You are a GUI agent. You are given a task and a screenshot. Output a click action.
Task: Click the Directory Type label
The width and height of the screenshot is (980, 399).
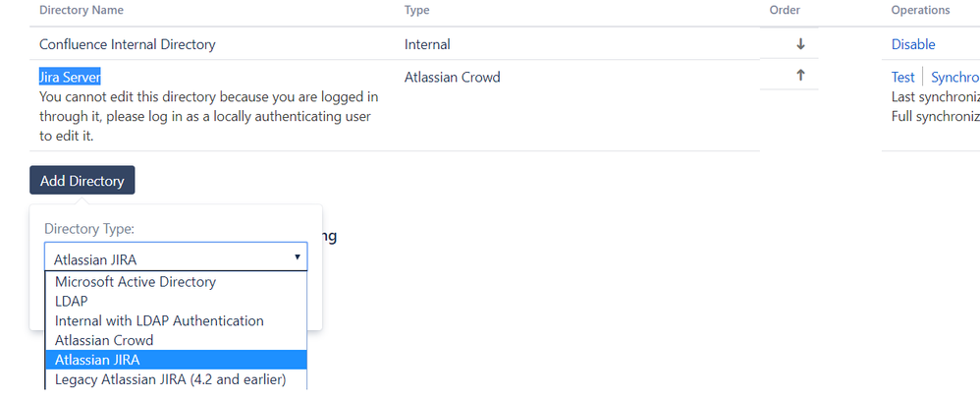point(89,229)
